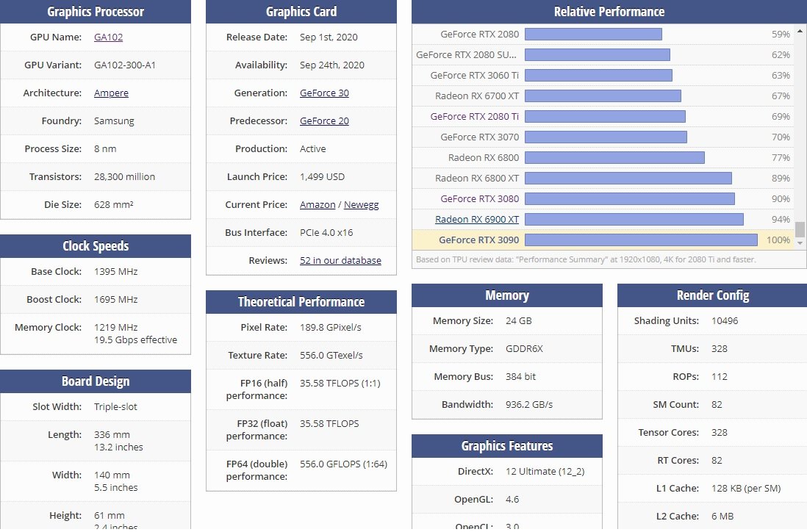The width and height of the screenshot is (807, 532).
Task: Select GeForce RTX 3060 Ti in performance list
Action: tap(475, 75)
